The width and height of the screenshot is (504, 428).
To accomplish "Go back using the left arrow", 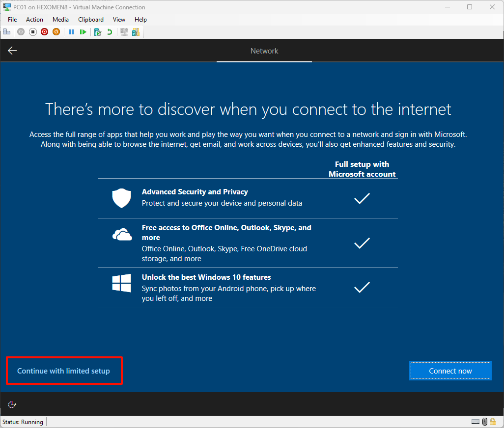I will [12, 51].
